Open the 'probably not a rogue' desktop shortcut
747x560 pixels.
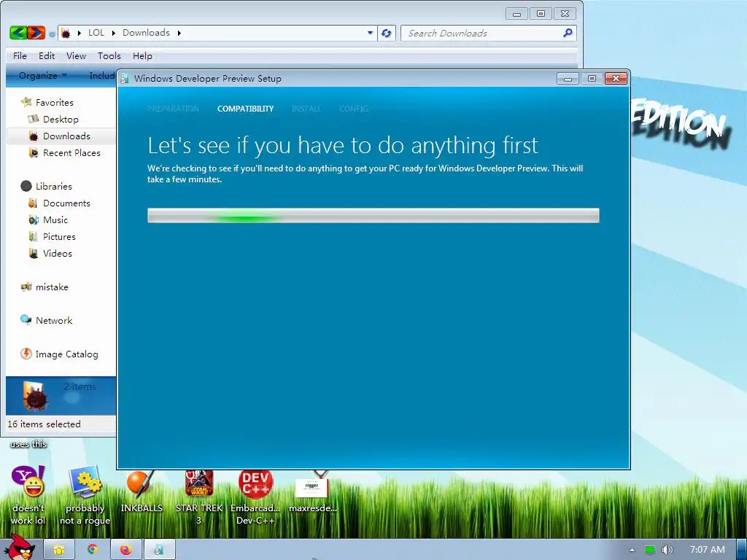click(85, 495)
